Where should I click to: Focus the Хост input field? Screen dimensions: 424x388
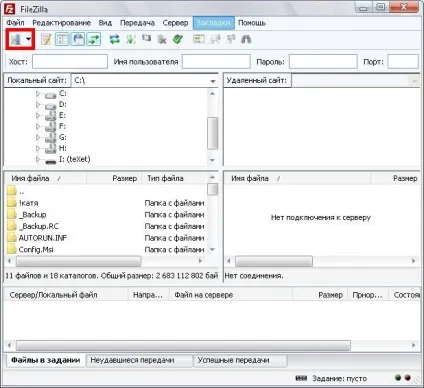pos(70,62)
